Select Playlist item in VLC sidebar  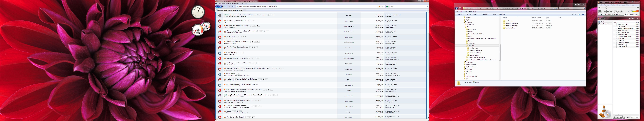(x=605, y=22)
